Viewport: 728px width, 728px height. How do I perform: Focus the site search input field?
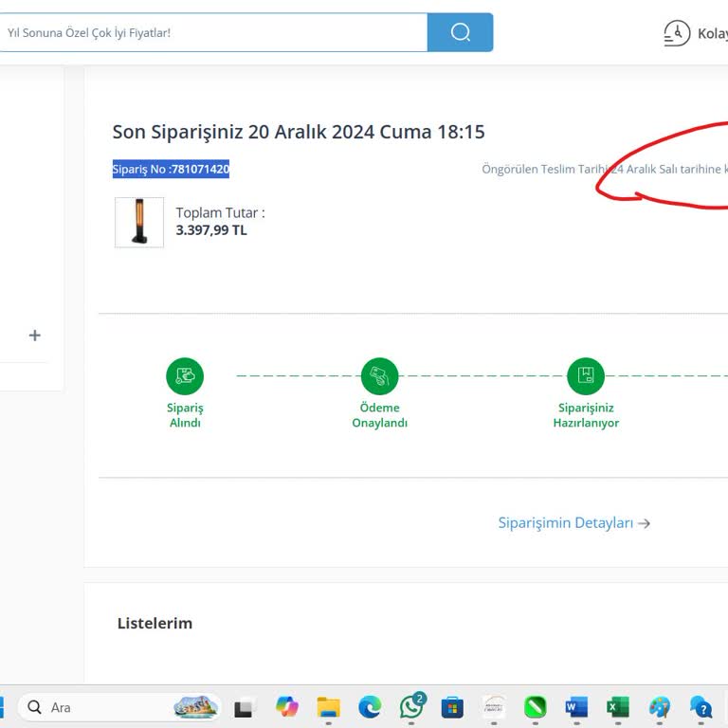(213, 32)
